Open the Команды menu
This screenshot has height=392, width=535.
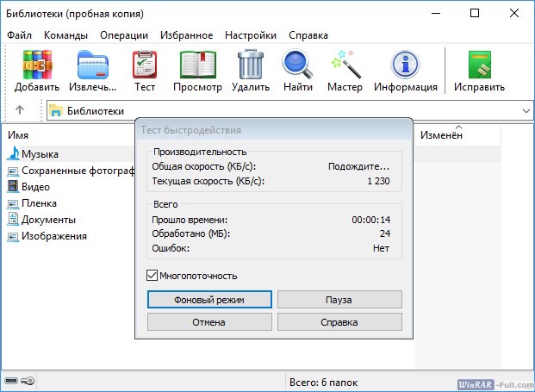pyautogui.click(x=65, y=35)
